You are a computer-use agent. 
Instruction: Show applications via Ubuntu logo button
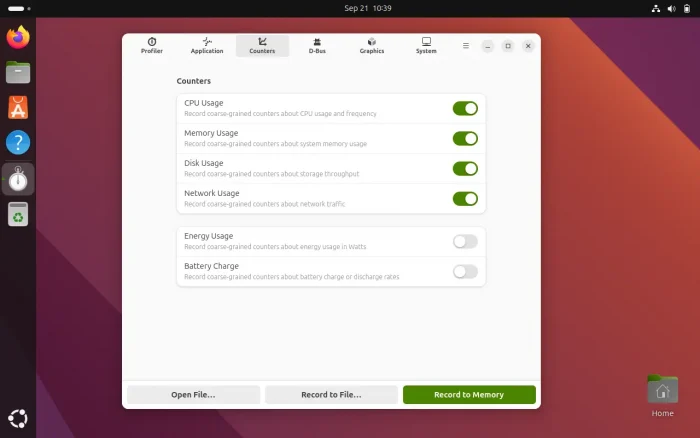[x=18, y=419]
